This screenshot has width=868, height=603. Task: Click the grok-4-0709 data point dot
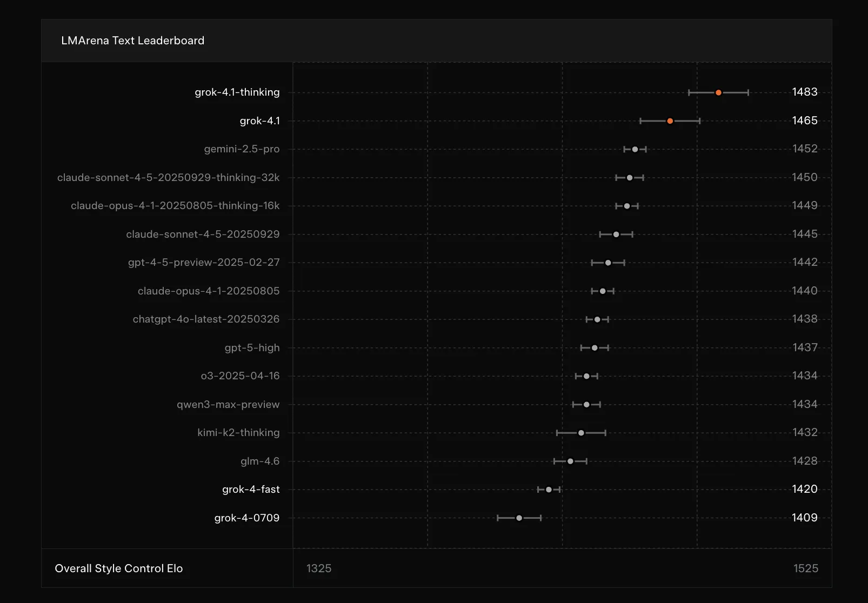[x=519, y=518]
